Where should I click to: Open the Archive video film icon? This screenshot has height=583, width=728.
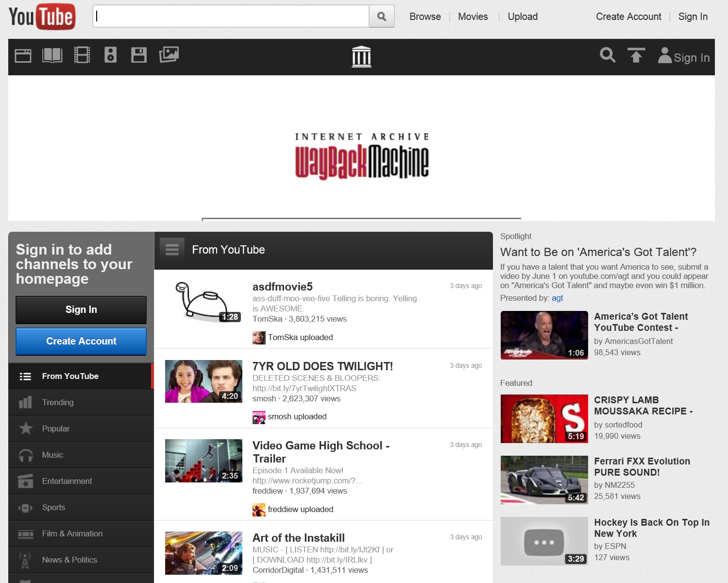coord(82,55)
